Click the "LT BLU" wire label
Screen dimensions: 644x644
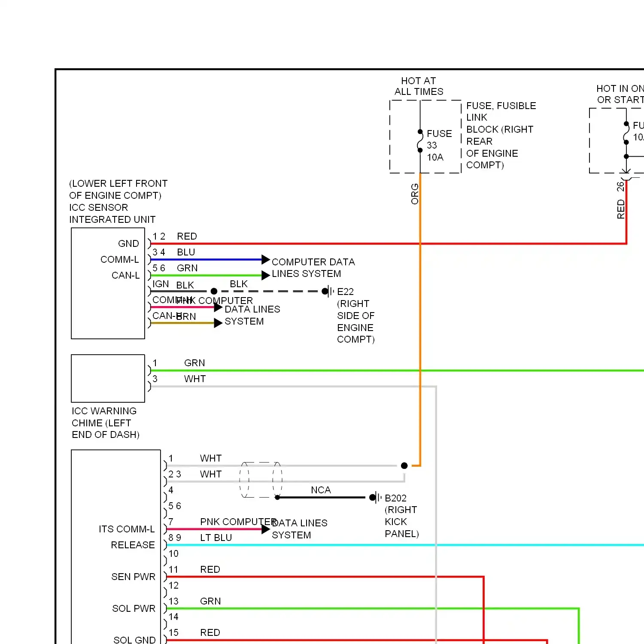216,538
